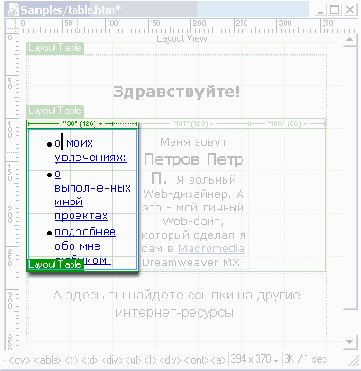Click the heading 'Здравствуйте!'
361x371 pixels.
[x=176, y=92]
